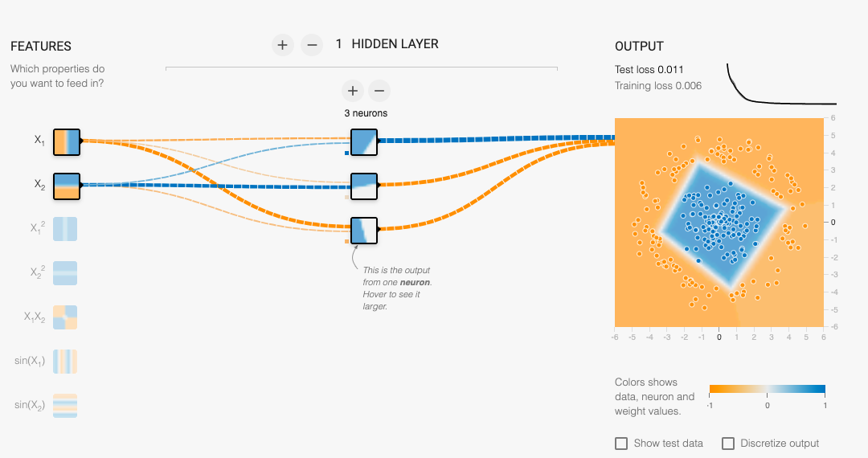Remove a neuron from the hidden layer
Image resolution: width=868 pixels, height=458 pixels.
379,91
